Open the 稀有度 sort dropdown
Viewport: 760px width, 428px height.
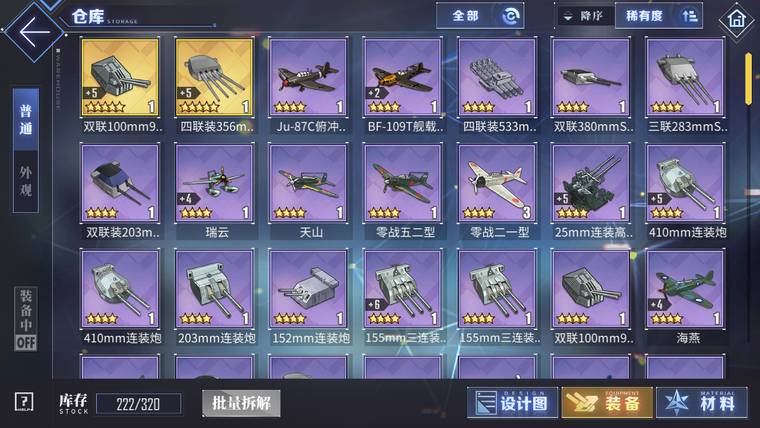[x=659, y=16]
